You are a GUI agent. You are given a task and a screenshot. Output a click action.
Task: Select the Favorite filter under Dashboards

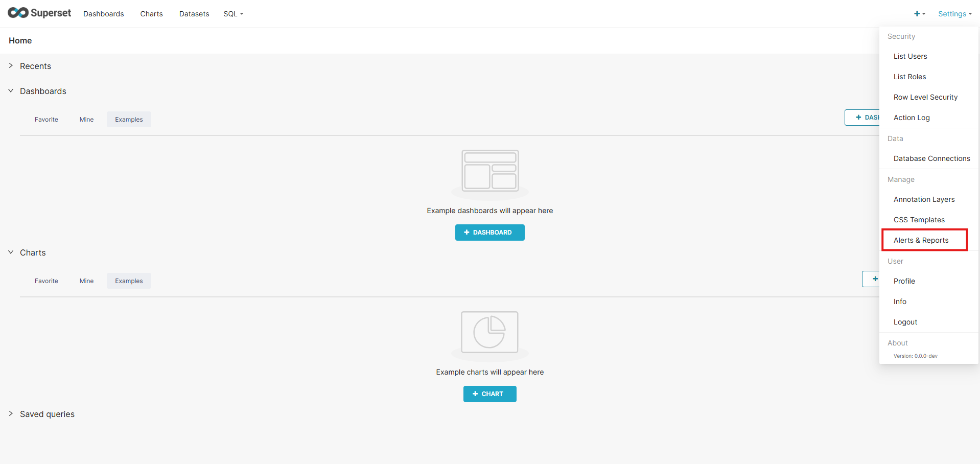[x=46, y=119]
